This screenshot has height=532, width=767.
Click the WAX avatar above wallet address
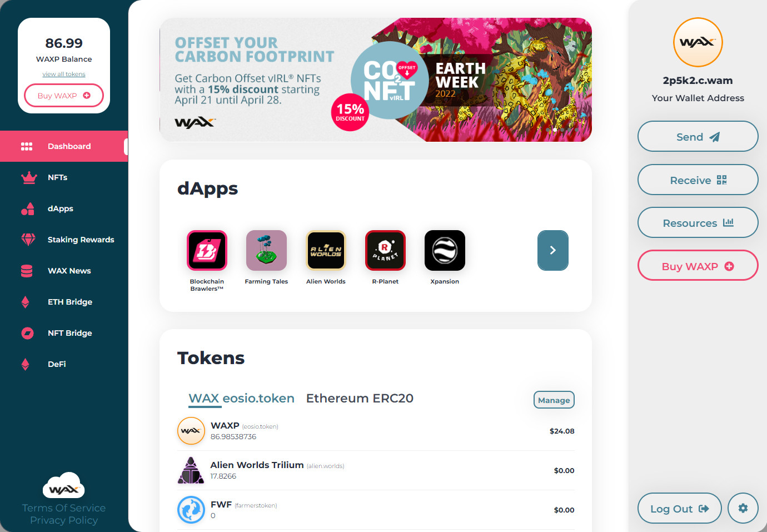pyautogui.click(x=698, y=42)
